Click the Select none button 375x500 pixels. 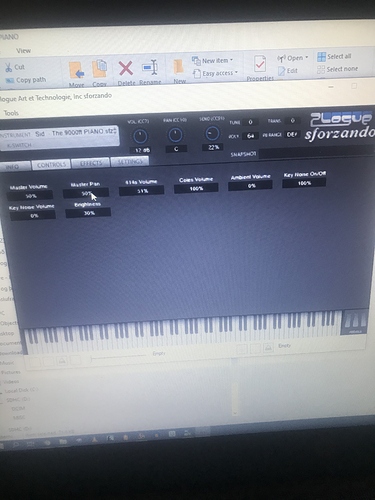click(x=337, y=69)
